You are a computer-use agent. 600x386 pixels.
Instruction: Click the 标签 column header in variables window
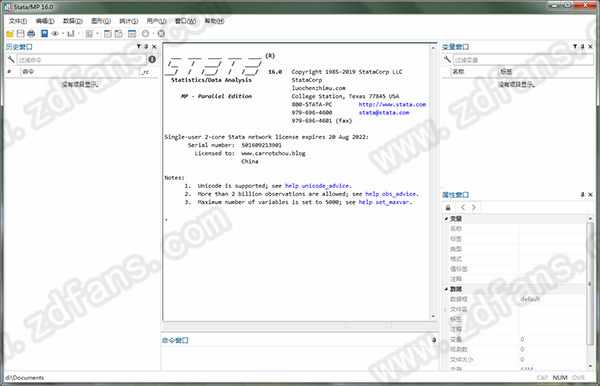tap(506, 72)
